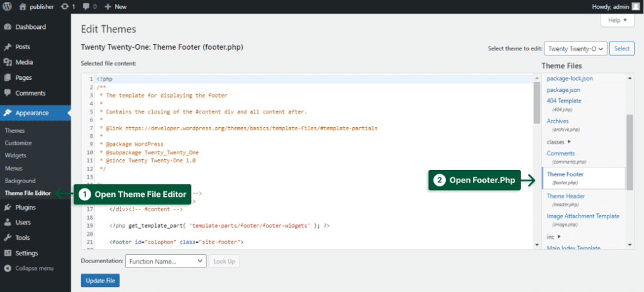Click the Dashboard gauge icon

8,27
